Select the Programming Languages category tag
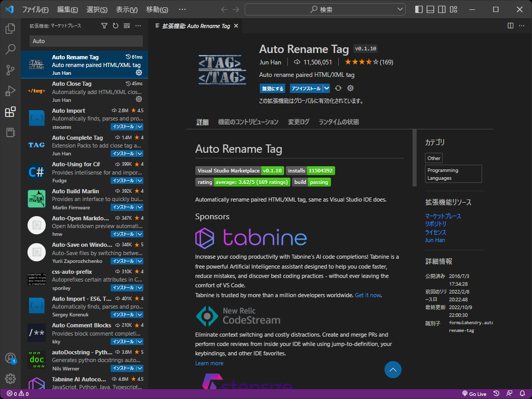Viewport: 532px width, 399px height. pyautogui.click(x=453, y=174)
